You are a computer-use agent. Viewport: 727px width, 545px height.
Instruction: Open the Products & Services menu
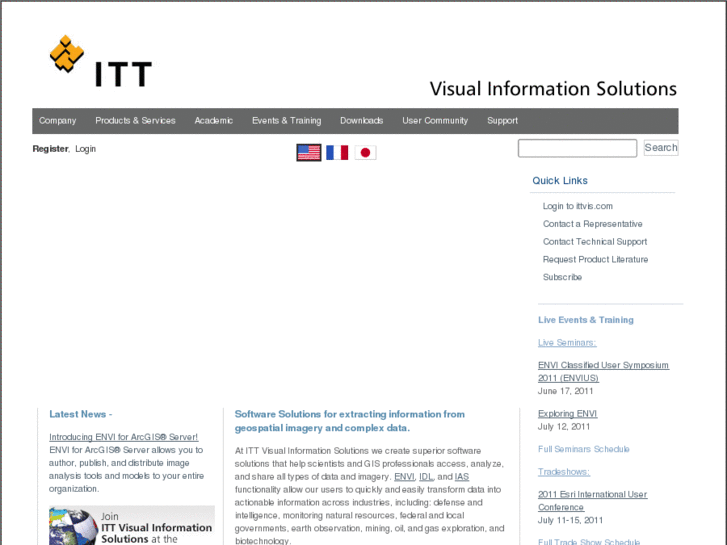(x=135, y=121)
